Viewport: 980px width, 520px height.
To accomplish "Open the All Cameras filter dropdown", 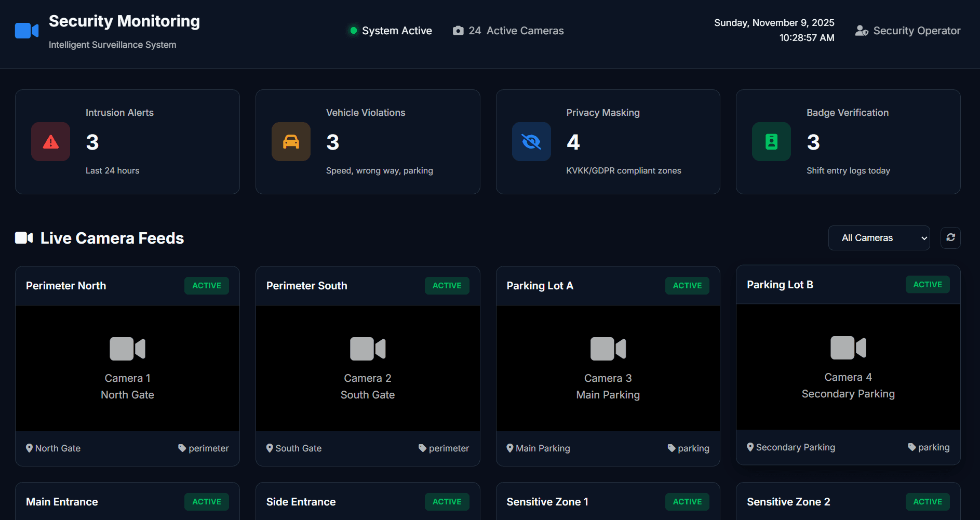I will 879,238.
